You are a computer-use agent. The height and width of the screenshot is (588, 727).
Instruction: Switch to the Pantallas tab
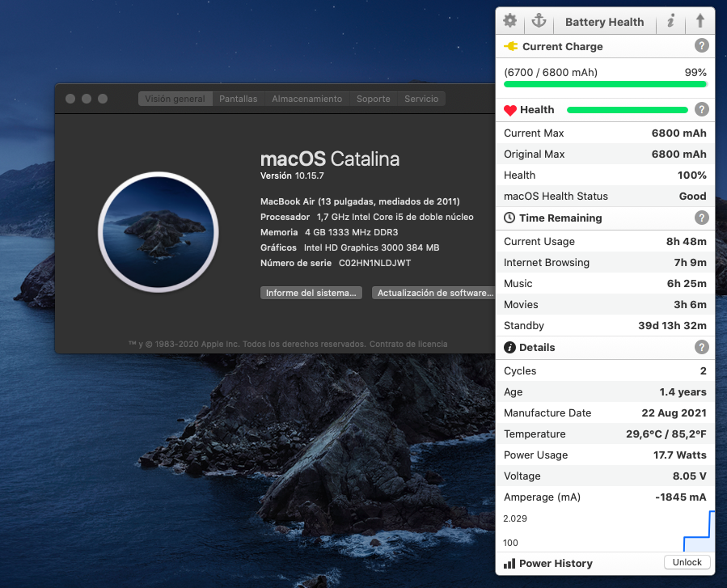(x=239, y=99)
